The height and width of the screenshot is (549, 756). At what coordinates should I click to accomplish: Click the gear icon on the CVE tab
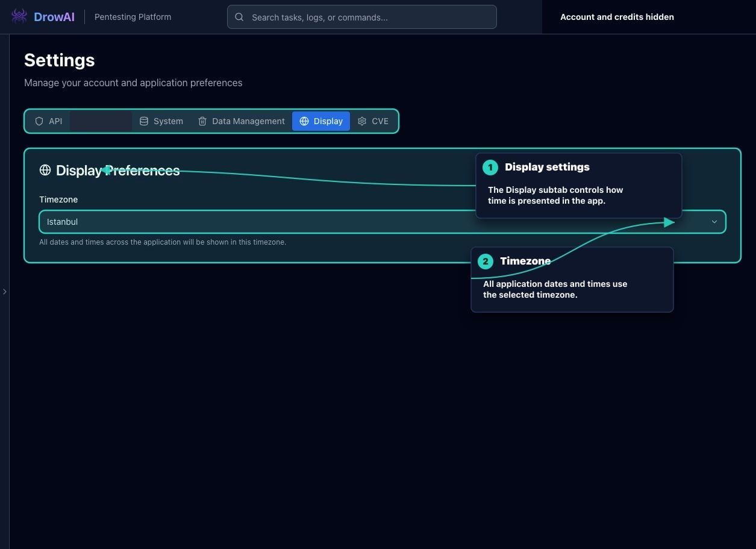click(x=362, y=121)
